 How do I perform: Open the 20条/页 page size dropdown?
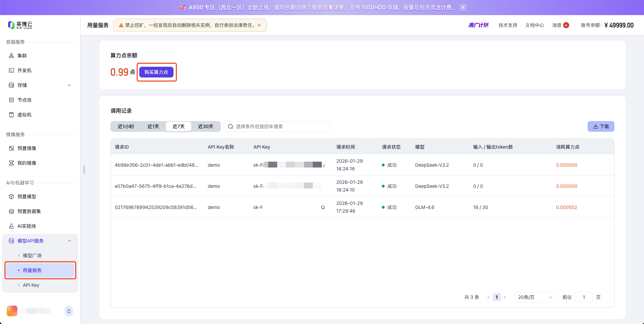[x=535, y=297]
